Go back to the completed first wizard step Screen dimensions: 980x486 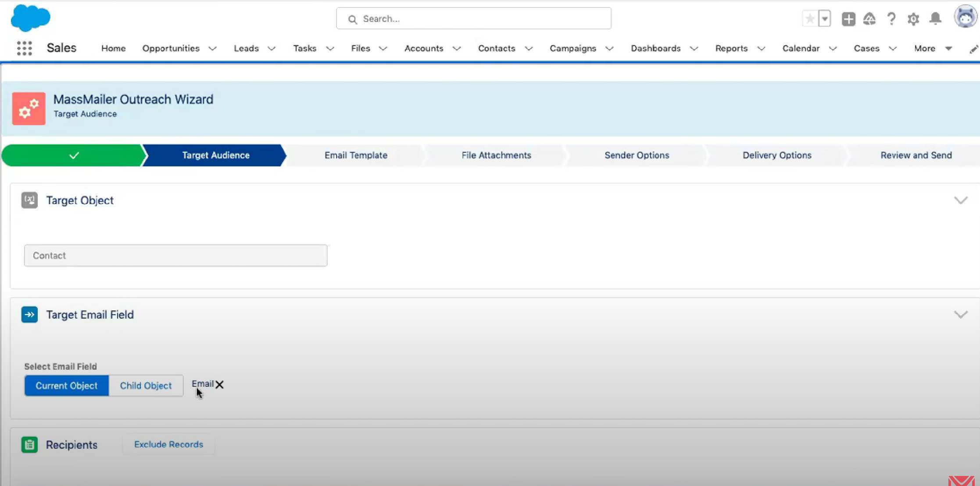tap(74, 155)
